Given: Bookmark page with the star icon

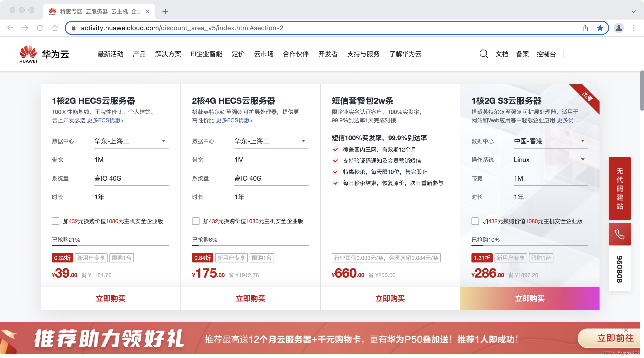Looking at the screenshot, I should pos(600,28).
